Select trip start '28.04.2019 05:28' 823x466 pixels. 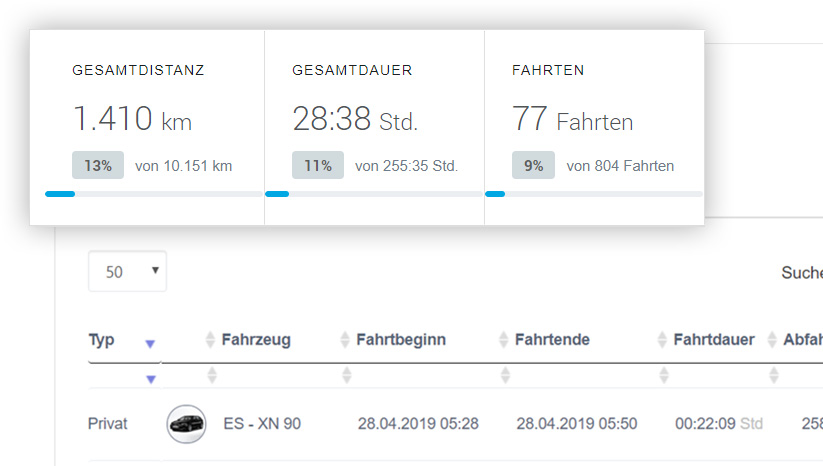tap(418, 423)
